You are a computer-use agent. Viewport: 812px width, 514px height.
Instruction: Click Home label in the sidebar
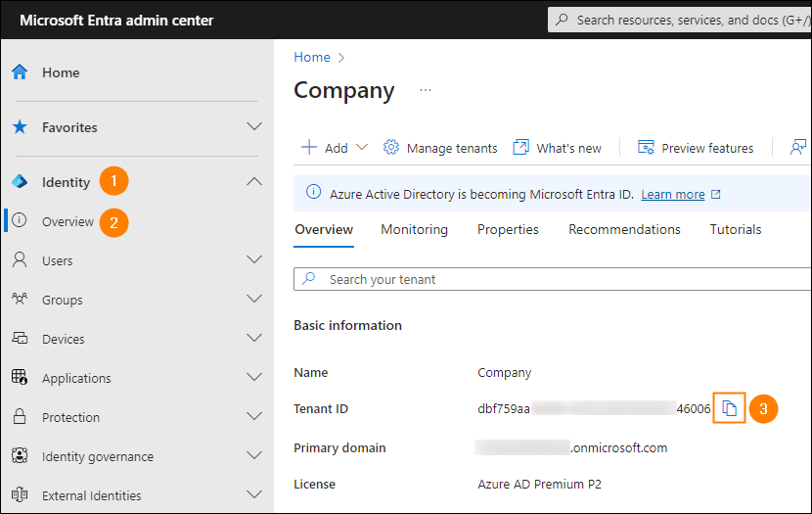(x=61, y=72)
